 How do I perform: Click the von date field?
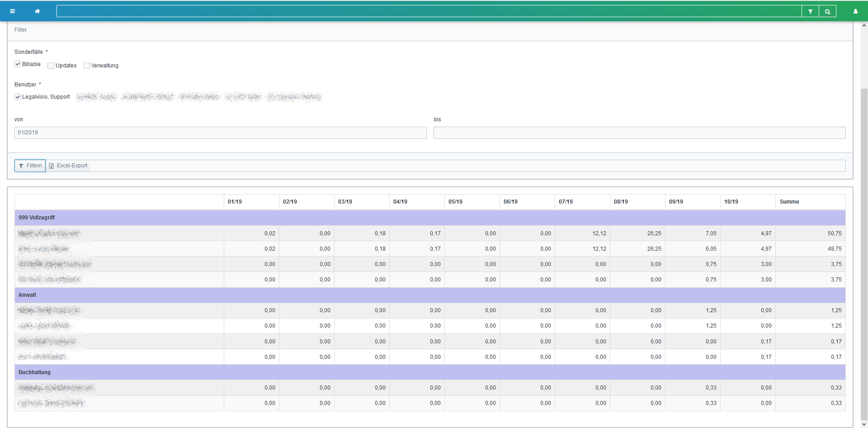pos(220,133)
